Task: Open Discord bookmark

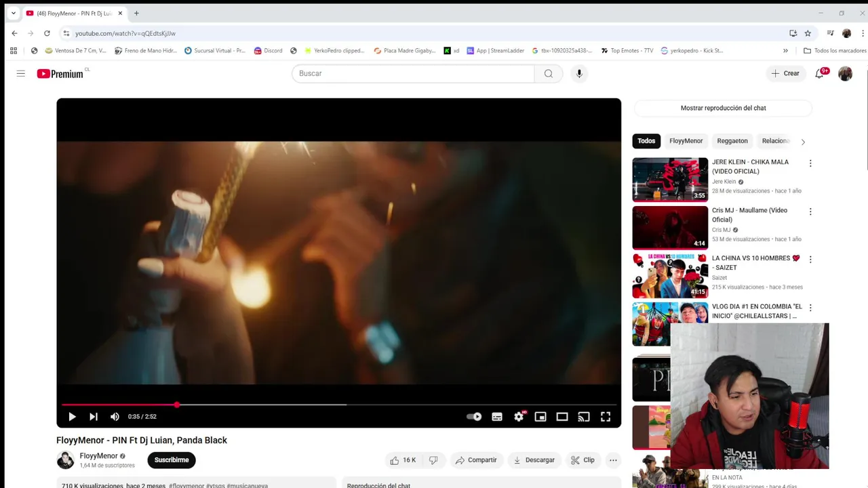Action: coord(268,50)
